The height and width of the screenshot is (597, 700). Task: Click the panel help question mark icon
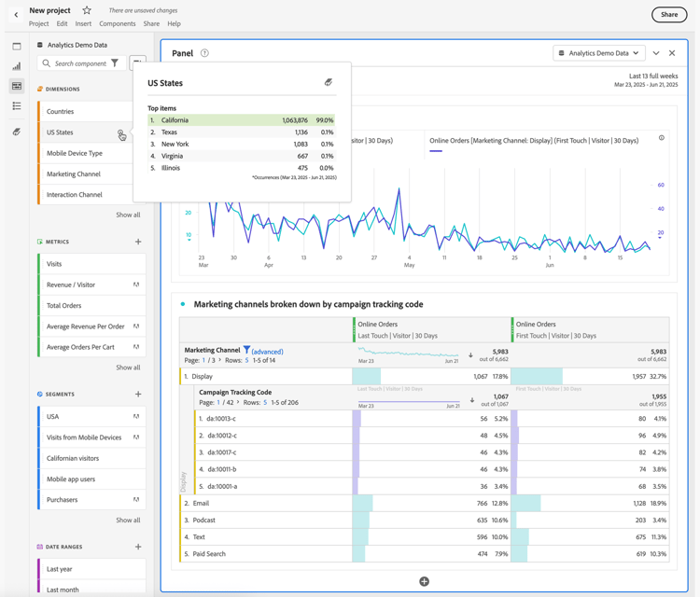point(204,53)
